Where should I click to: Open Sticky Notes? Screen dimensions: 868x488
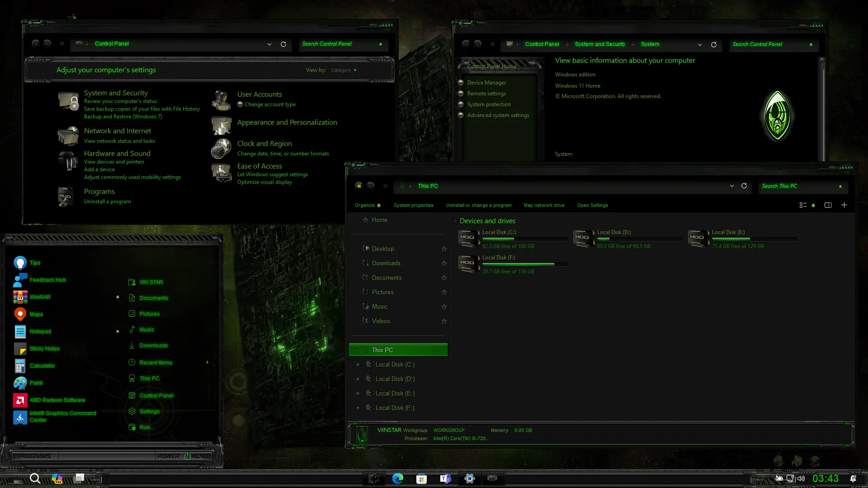point(44,348)
